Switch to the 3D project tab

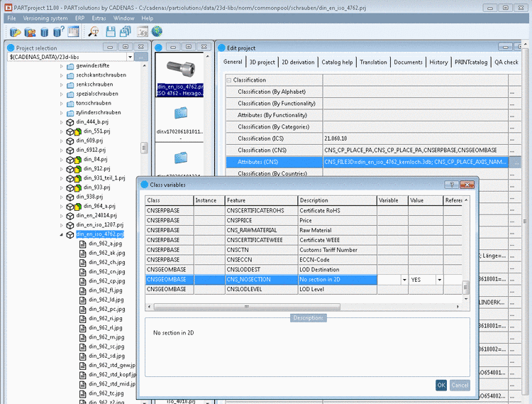(x=262, y=62)
